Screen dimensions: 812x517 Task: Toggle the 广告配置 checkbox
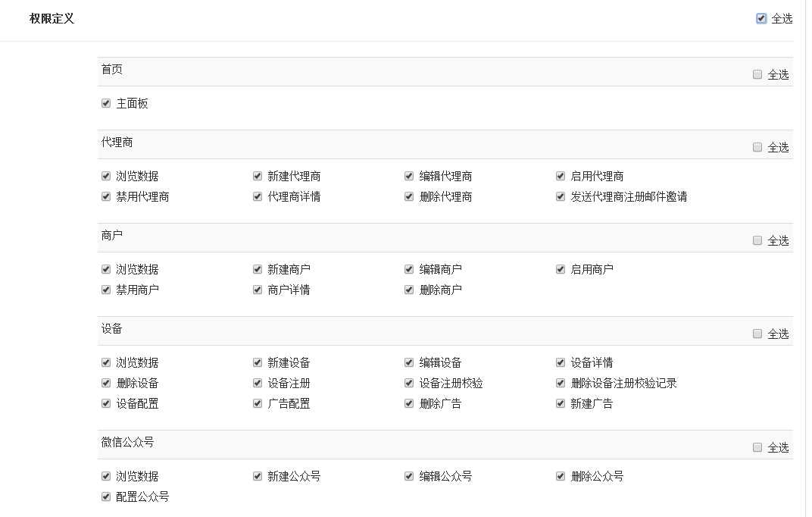click(258, 403)
